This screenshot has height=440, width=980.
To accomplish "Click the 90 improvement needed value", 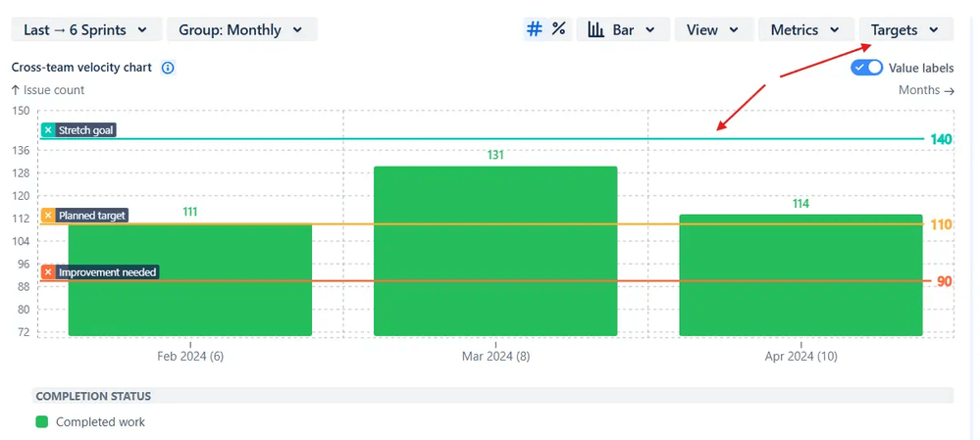I will (945, 281).
